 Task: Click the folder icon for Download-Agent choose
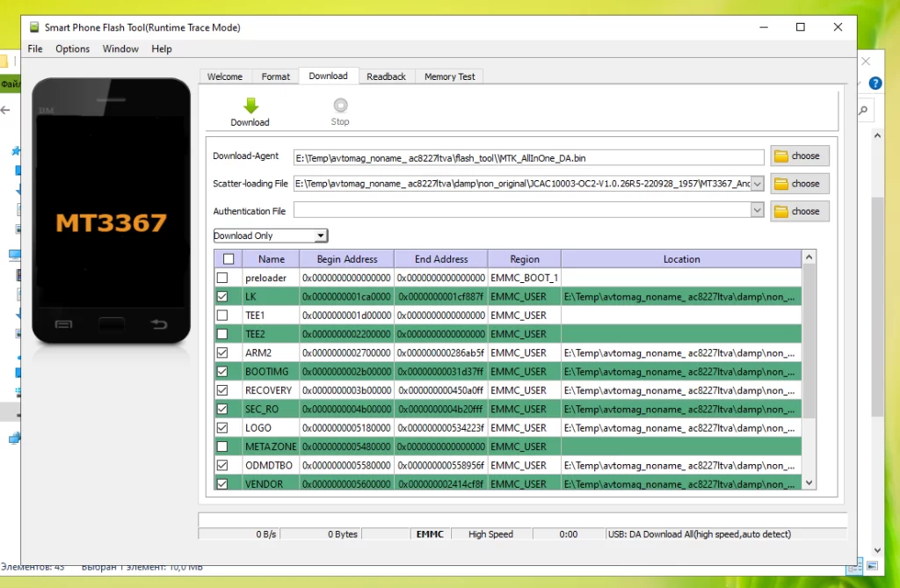point(781,156)
